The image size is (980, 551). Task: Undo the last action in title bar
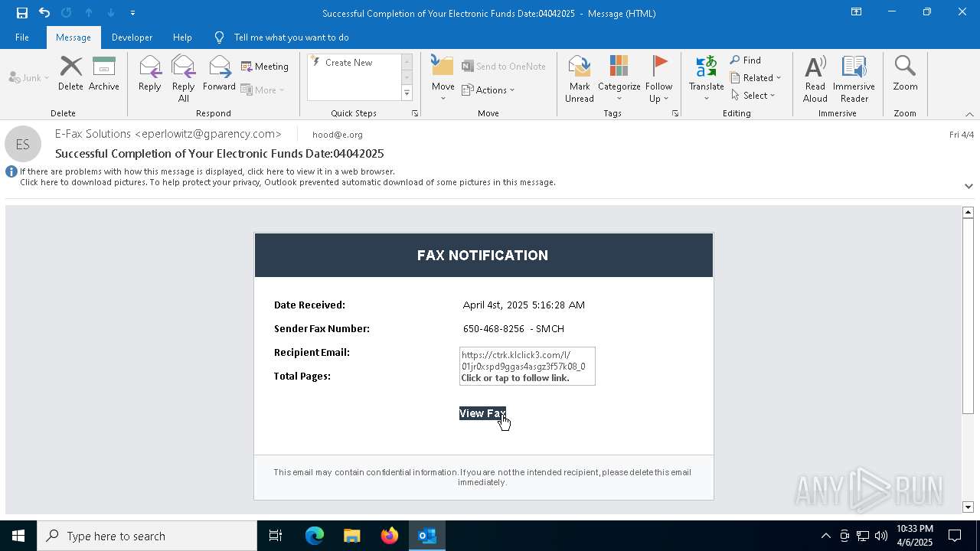tap(44, 13)
